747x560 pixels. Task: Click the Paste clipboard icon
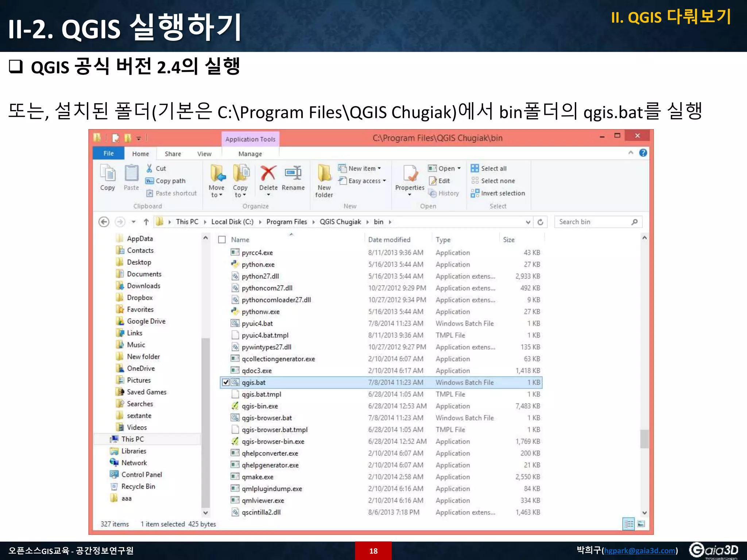[x=131, y=173]
